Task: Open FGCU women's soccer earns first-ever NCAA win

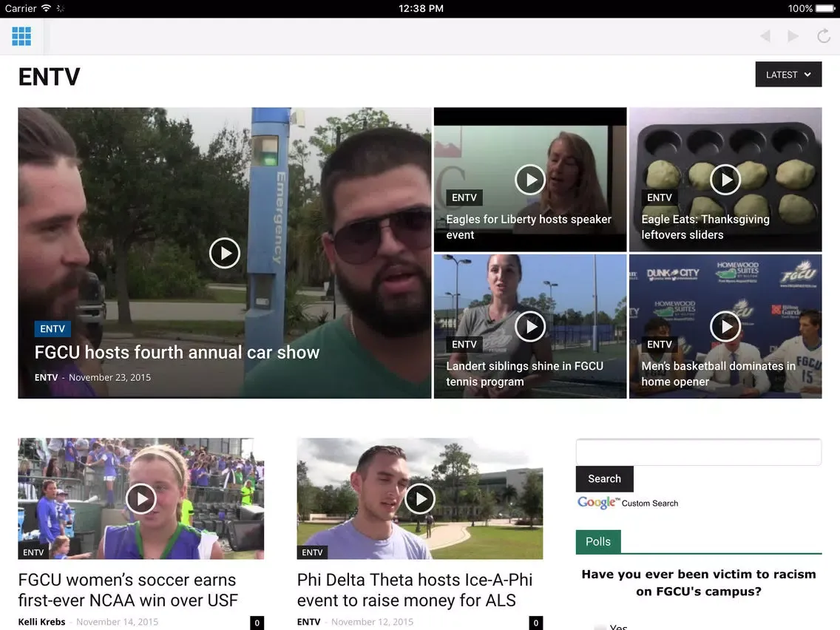Action: (127, 590)
